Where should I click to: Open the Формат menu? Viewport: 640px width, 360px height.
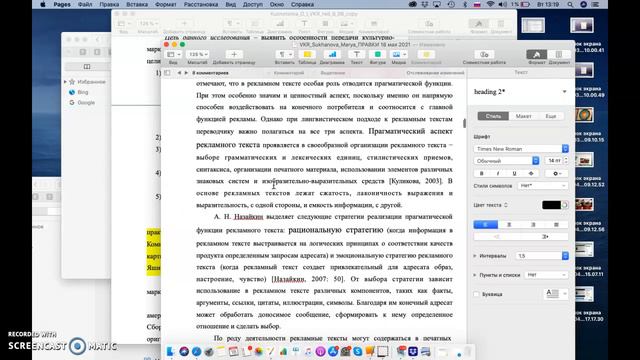166,4
